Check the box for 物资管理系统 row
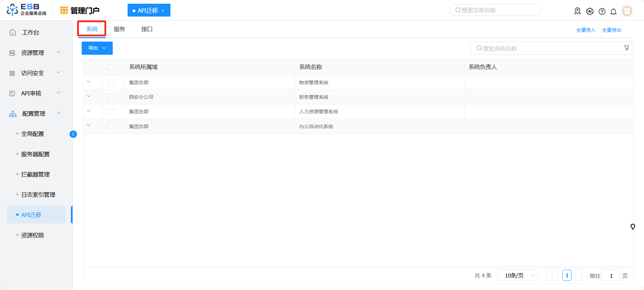The height and width of the screenshot is (290, 644). (x=111, y=82)
